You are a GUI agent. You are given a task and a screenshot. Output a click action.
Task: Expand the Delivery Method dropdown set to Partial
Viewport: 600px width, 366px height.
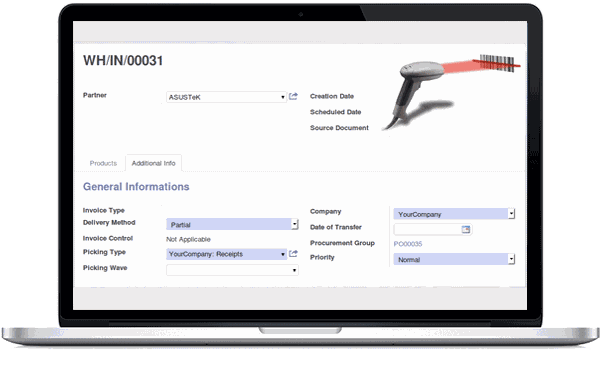click(x=232, y=224)
